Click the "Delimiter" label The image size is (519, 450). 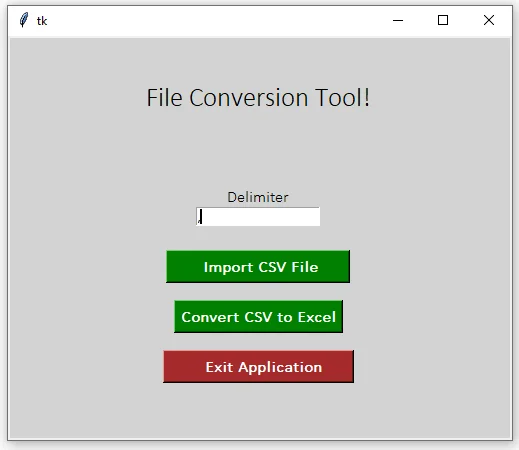tap(258, 197)
